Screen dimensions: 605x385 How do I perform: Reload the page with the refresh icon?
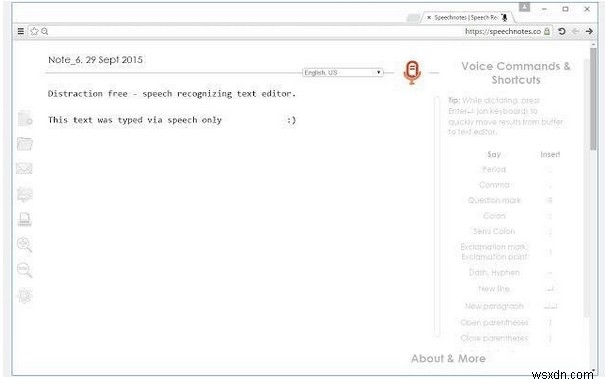pos(562,31)
